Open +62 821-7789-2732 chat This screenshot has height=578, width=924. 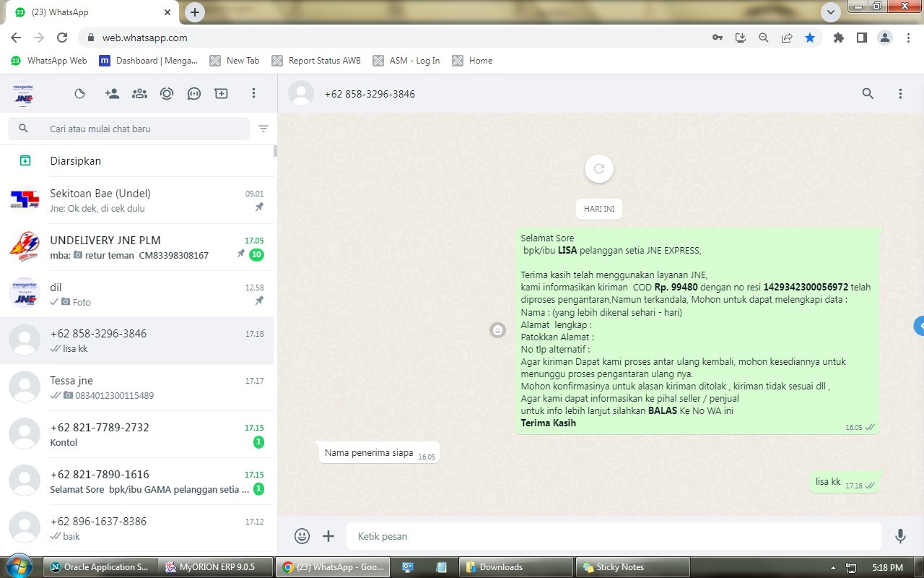tap(137, 434)
